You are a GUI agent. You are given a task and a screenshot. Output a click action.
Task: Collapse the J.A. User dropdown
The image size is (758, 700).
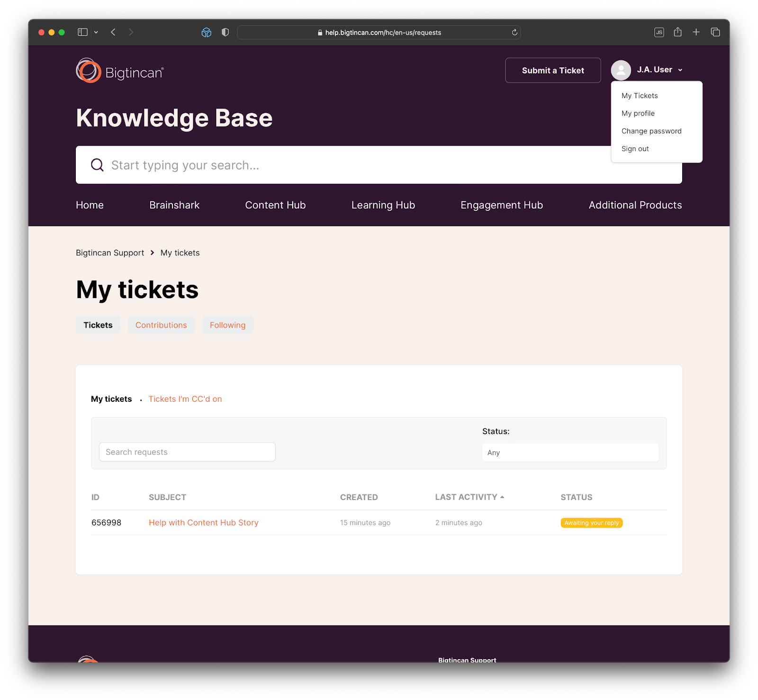pos(659,70)
